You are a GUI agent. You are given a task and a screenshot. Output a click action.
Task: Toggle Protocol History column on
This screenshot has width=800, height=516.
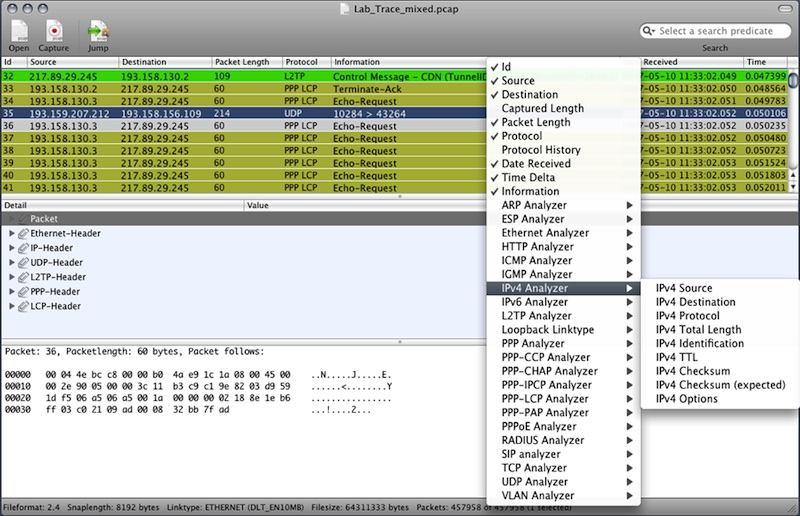[x=540, y=150]
